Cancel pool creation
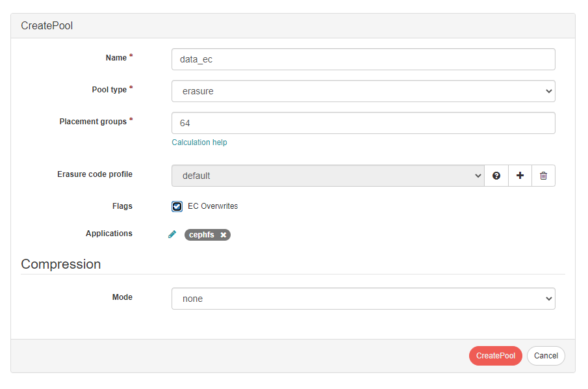 (546, 356)
